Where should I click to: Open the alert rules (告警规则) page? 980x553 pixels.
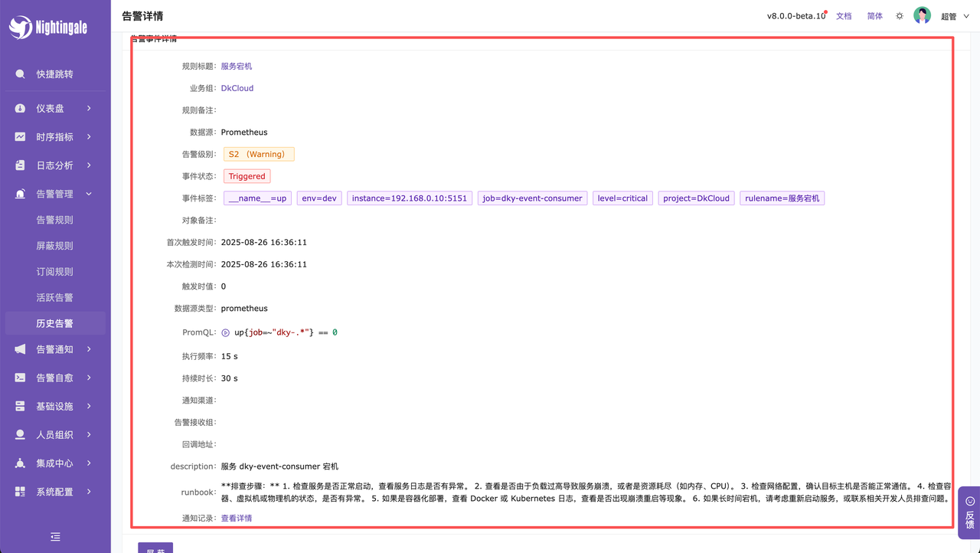click(55, 220)
